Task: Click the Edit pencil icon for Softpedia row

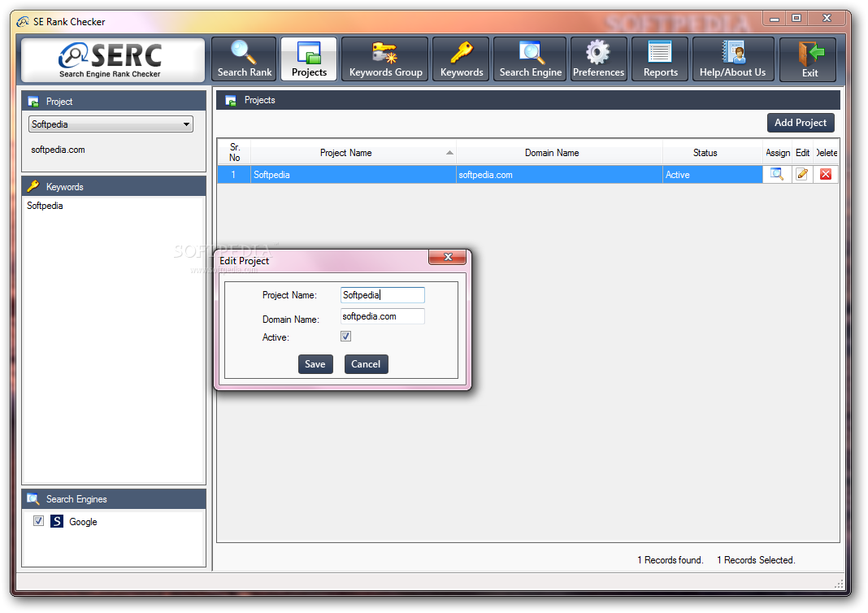Action: [x=801, y=175]
